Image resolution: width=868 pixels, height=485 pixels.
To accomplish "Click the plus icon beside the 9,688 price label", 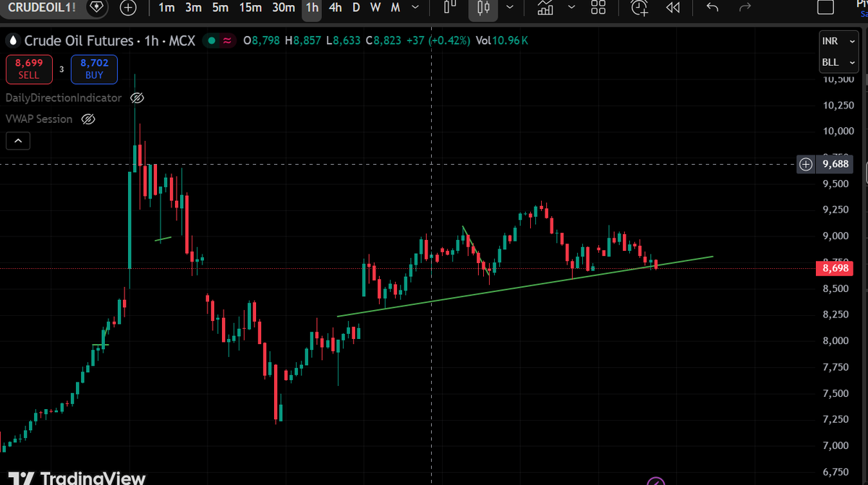I will click(806, 164).
